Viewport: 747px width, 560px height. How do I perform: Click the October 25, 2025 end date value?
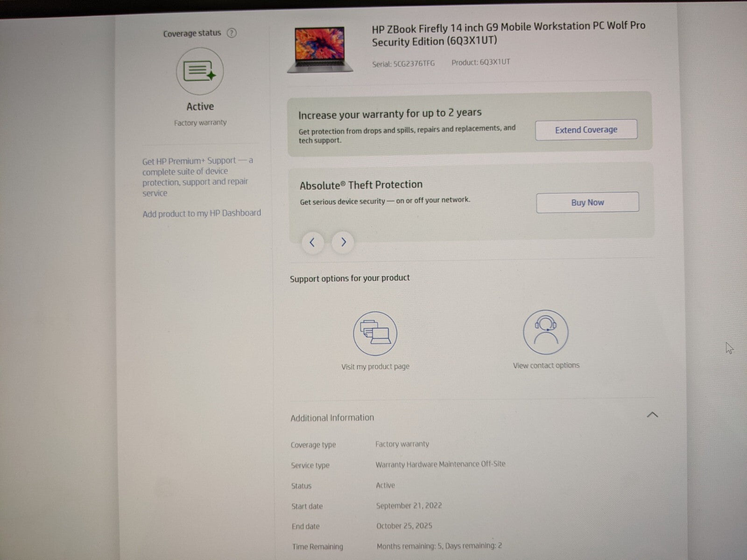[404, 526]
